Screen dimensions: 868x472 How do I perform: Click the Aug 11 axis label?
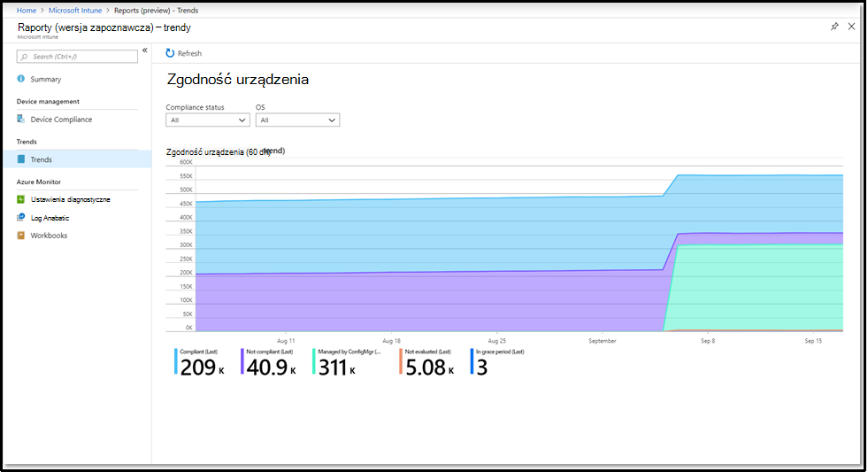pyautogui.click(x=286, y=341)
